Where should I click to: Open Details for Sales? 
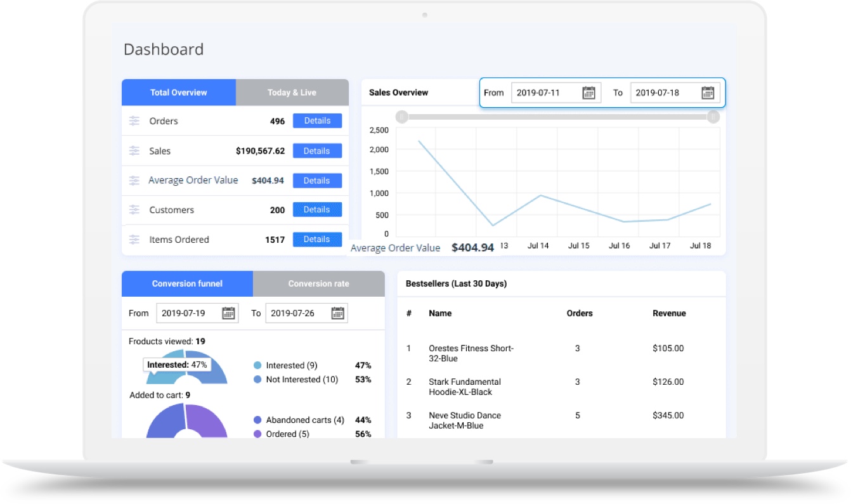[x=317, y=151]
